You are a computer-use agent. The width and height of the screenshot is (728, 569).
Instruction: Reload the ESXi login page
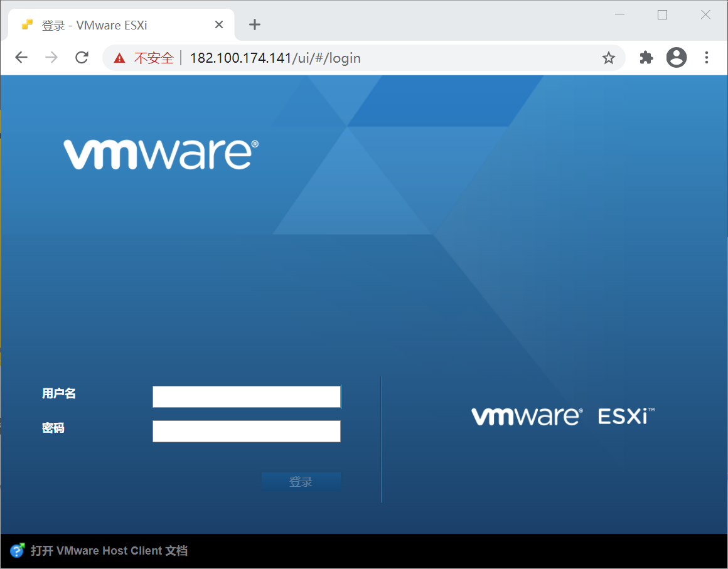click(81, 57)
